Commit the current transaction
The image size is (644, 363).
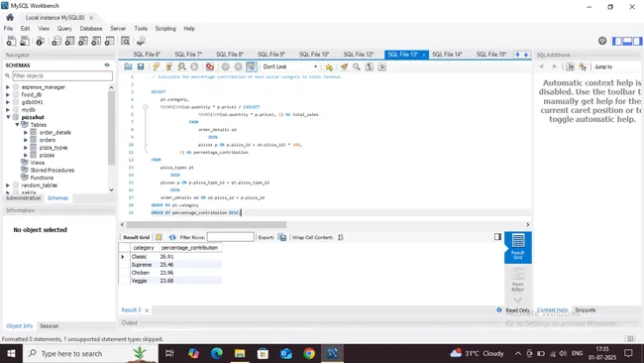click(226, 66)
